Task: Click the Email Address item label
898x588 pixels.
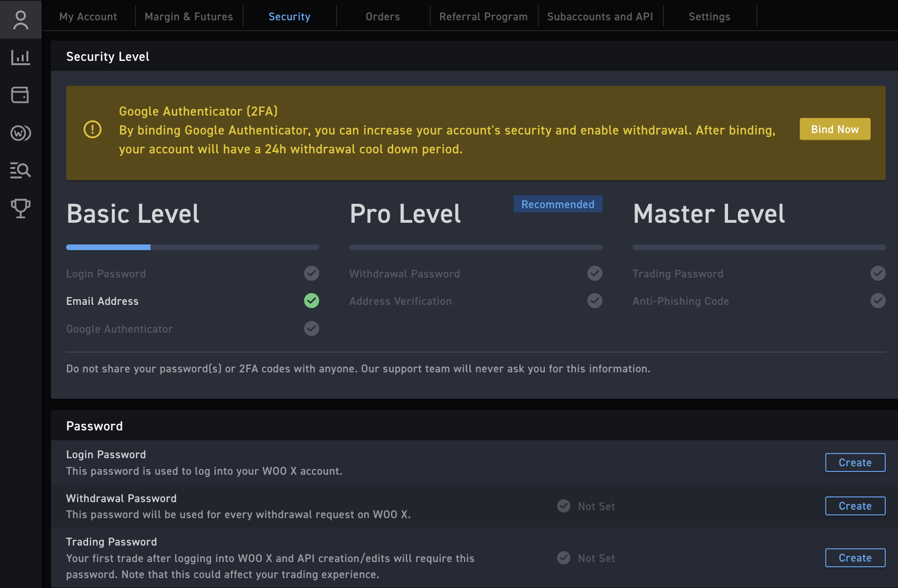Action: pyautogui.click(x=102, y=301)
